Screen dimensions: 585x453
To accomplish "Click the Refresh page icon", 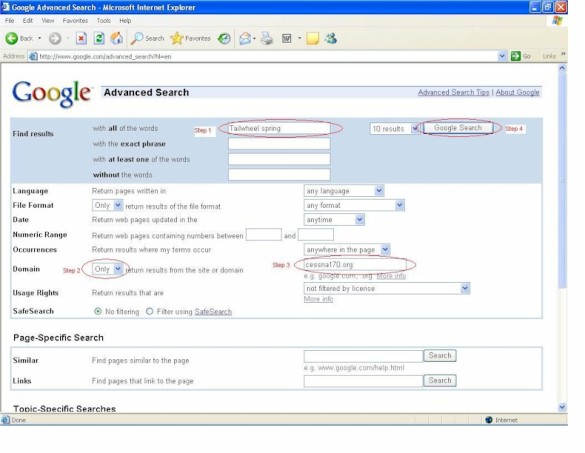I will 99,38.
